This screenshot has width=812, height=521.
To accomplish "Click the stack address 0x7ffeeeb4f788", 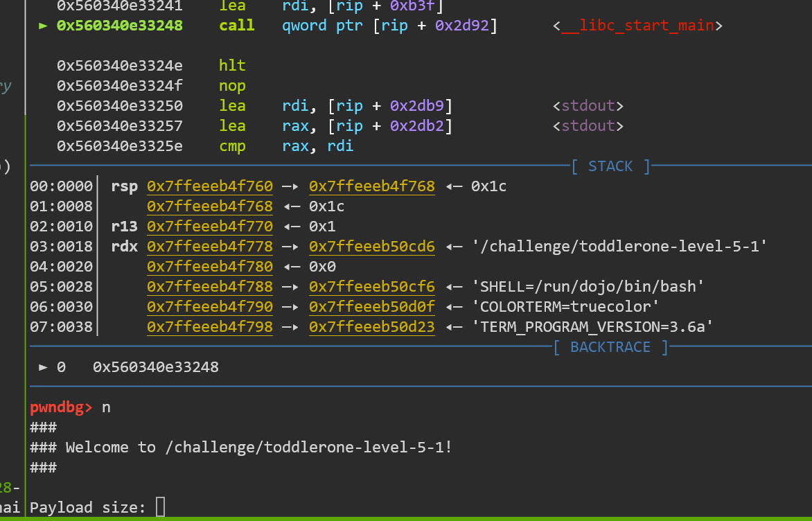I will point(210,286).
